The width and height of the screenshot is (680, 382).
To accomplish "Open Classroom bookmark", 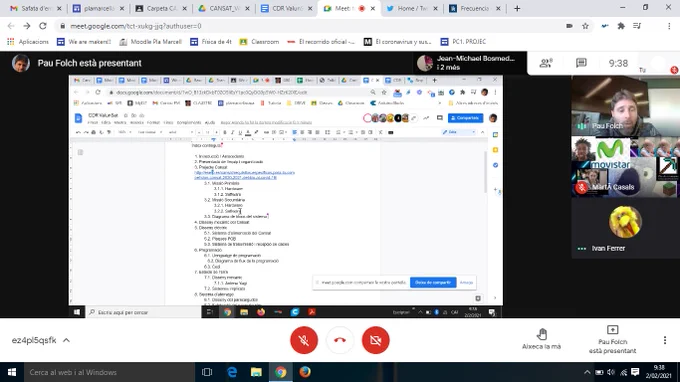I will [259, 42].
